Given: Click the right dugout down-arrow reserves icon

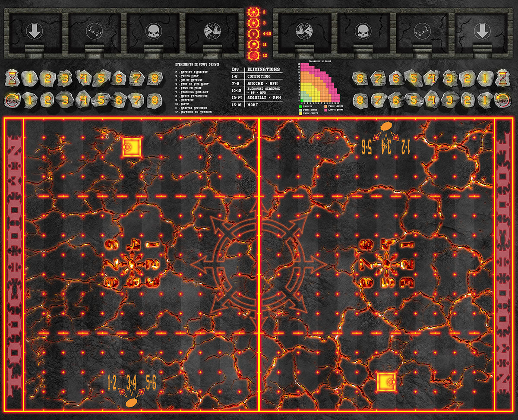Looking at the screenshot, I should [482, 31].
